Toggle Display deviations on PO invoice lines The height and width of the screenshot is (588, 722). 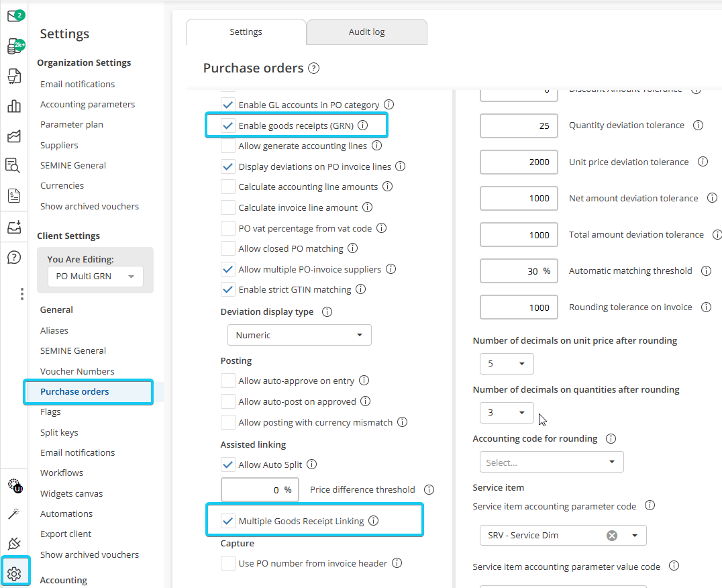click(x=228, y=166)
